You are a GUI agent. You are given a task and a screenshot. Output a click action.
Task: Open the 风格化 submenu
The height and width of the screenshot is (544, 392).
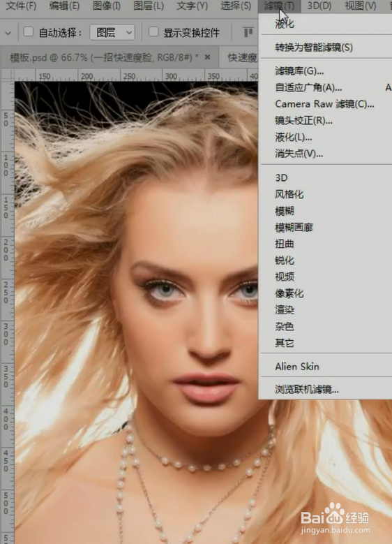click(289, 194)
